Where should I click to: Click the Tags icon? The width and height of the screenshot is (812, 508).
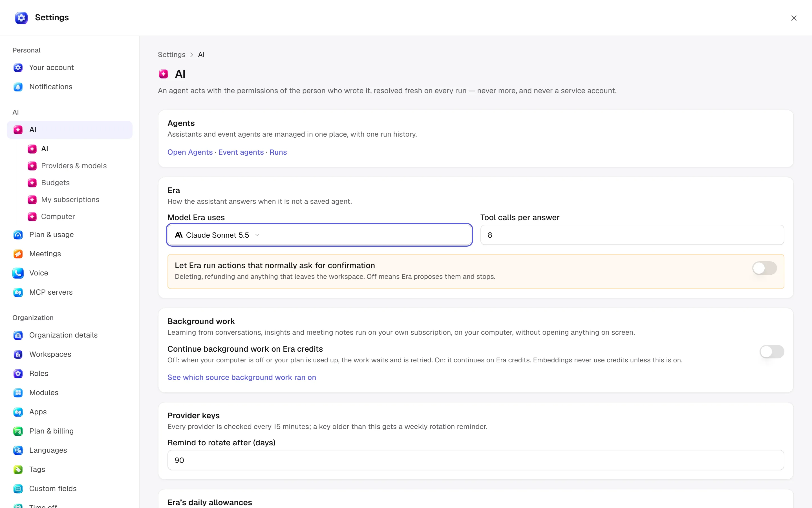pyautogui.click(x=18, y=469)
